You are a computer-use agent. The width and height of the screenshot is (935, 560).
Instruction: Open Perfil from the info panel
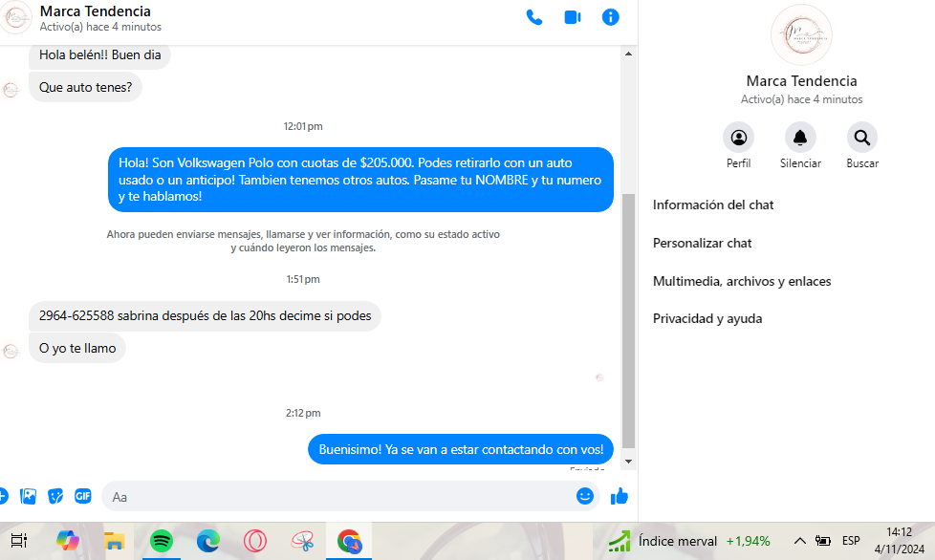(x=738, y=138)
